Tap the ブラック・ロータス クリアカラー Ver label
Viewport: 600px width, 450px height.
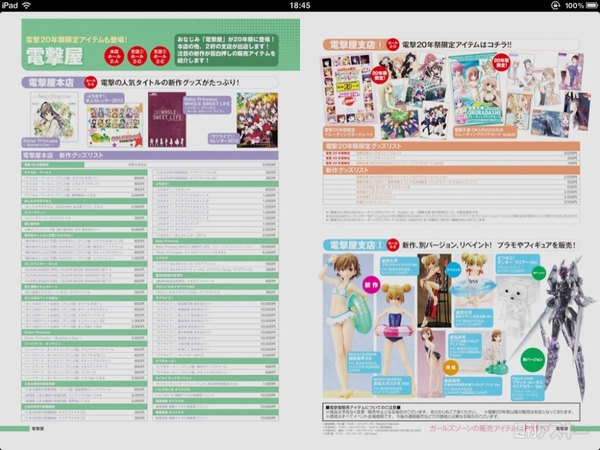[x=528, y=389]
